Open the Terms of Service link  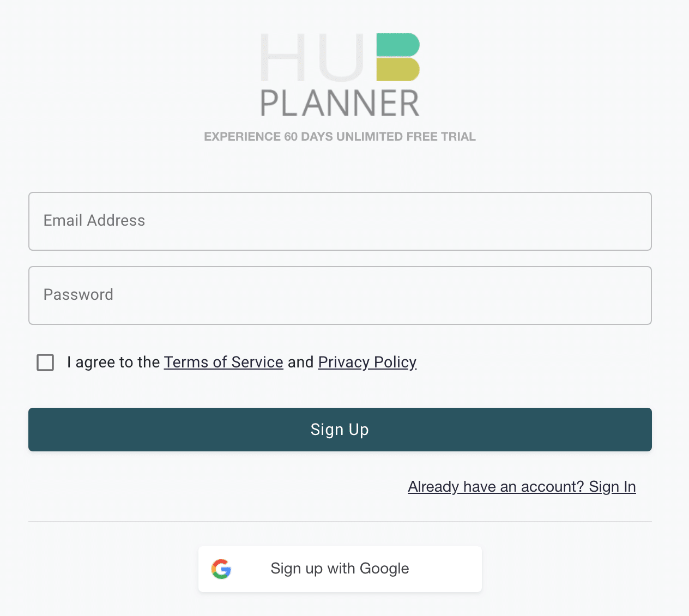point(223,362)
